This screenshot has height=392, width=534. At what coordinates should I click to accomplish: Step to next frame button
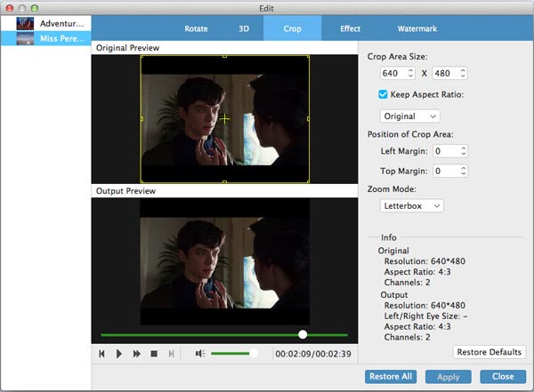coord(171,354)
